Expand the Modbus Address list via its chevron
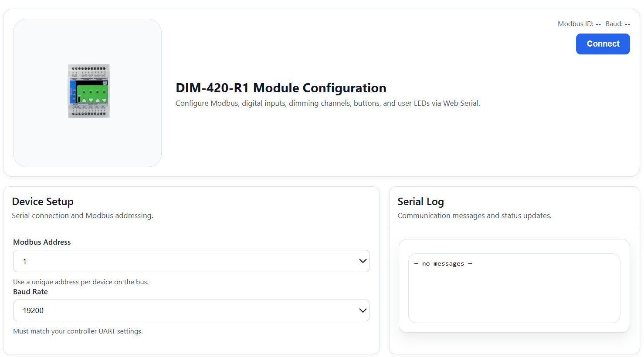 362,261
